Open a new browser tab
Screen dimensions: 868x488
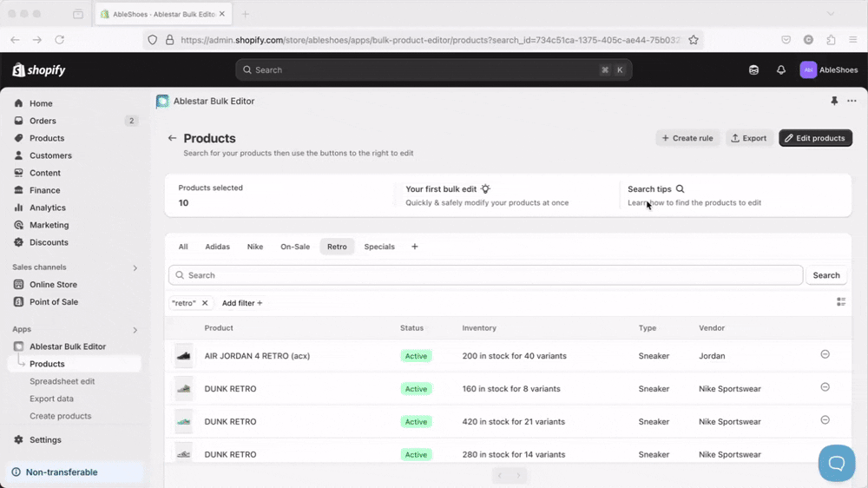[246, 14]
